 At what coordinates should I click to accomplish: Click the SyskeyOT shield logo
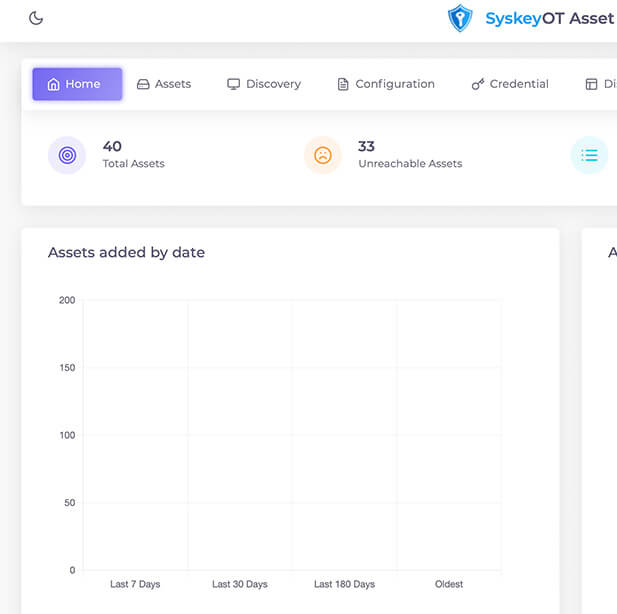point(460,18)
